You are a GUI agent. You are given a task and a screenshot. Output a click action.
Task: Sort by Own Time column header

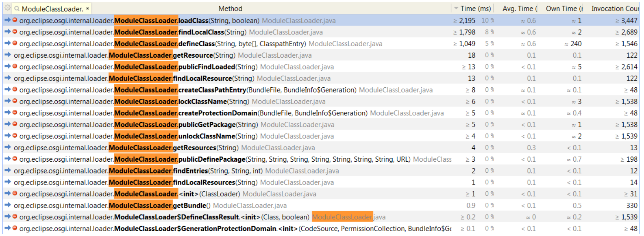[x=563, y=9]
